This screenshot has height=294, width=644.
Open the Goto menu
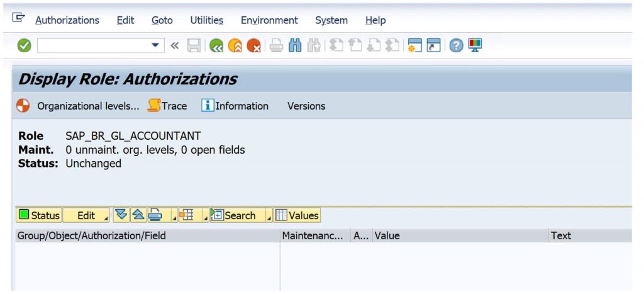tap(162, 20)
